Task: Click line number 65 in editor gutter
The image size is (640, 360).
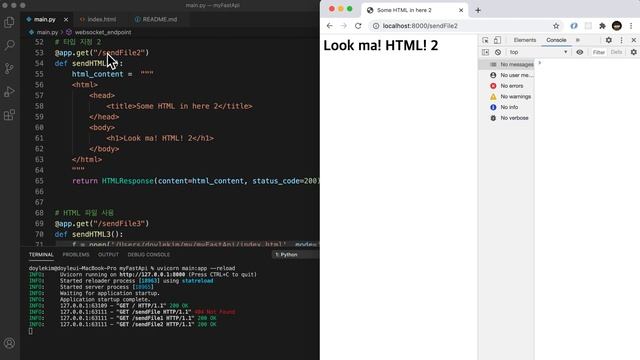Action: click(39, 181)
